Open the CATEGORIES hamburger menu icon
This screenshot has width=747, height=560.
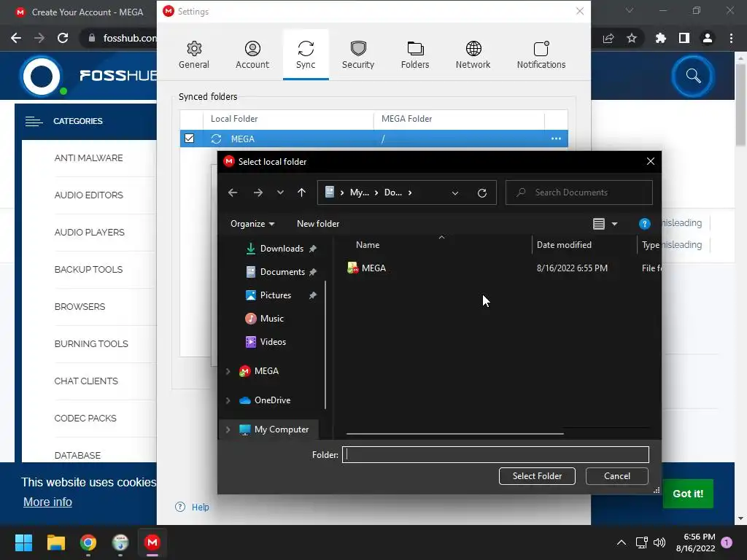point(34,122)
